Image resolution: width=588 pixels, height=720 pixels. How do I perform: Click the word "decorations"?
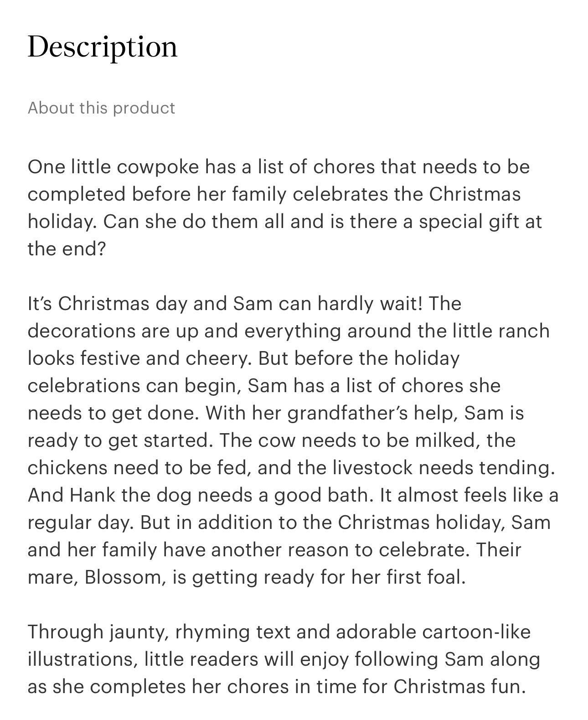coord(82,331)
